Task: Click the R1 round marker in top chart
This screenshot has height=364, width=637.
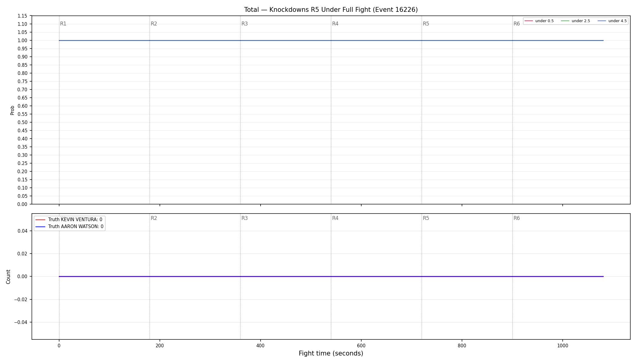Action: coord(63,24)
